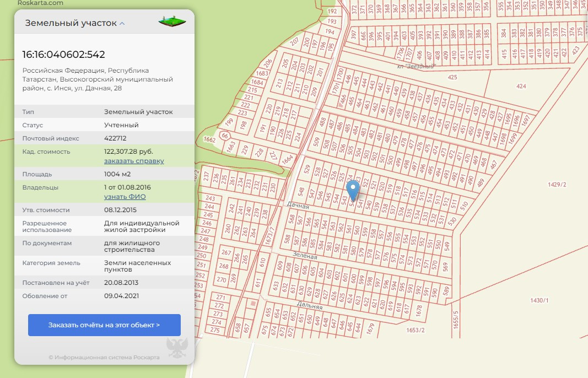Select map parcel 66

click(225, 136)
